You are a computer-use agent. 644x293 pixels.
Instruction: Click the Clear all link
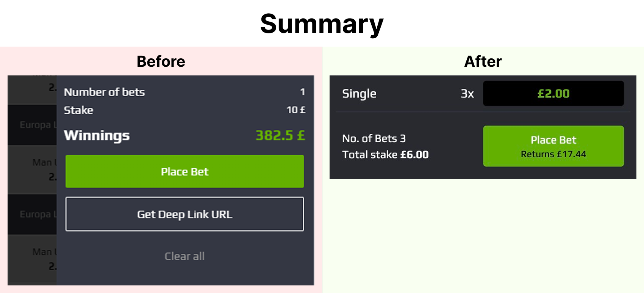(x=184, y=256)
